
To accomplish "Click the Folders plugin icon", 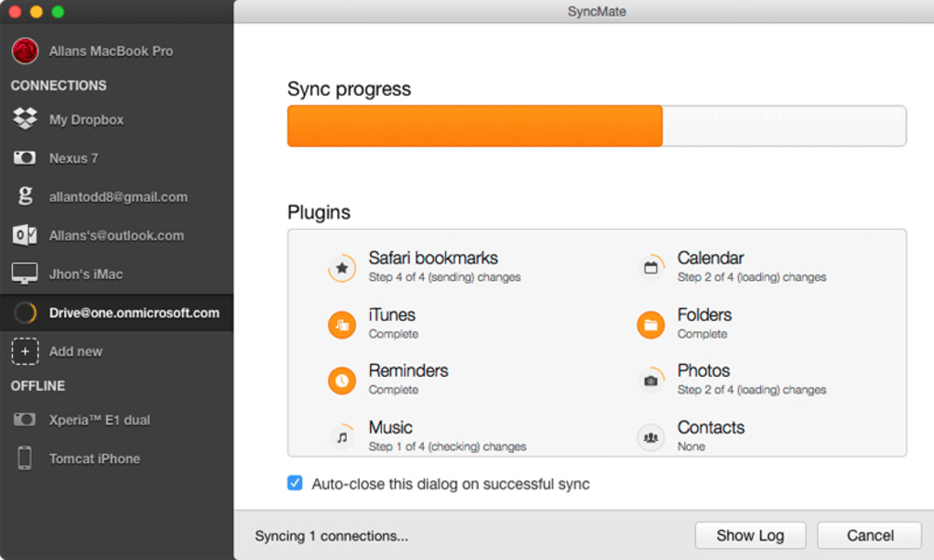I will [650, 325].
